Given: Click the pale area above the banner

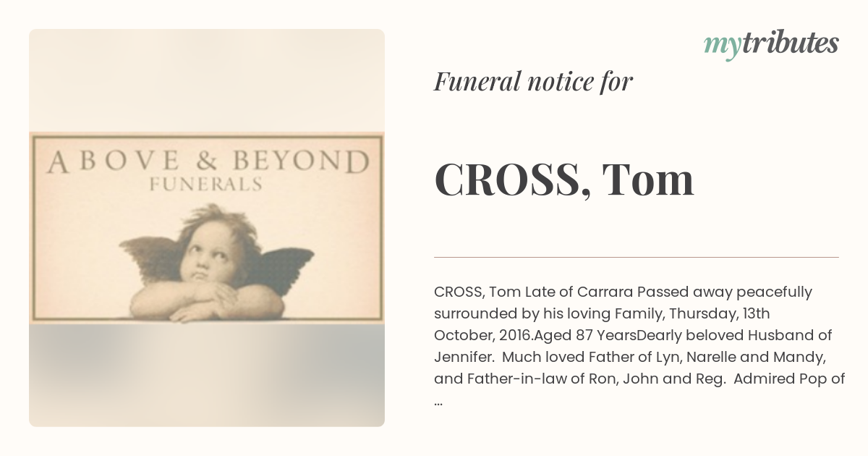Looking at the screenshot, I should 207,80.
